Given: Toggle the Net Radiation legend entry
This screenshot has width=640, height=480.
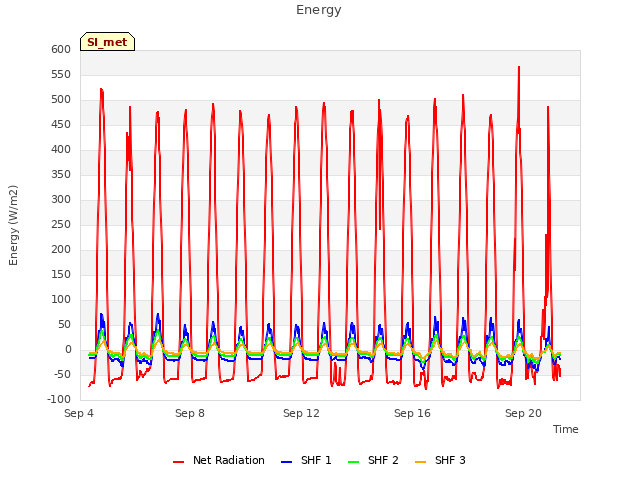Looking at the screenshot, I should point(219,460).
